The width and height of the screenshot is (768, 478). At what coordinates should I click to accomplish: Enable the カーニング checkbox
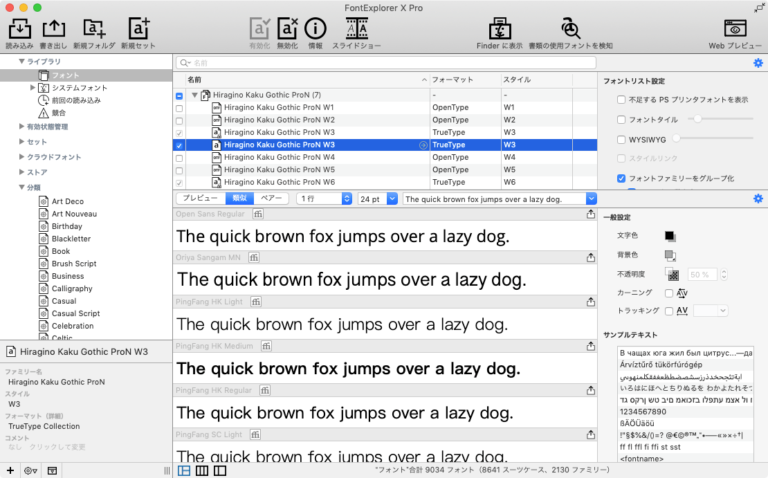(669, 293)
